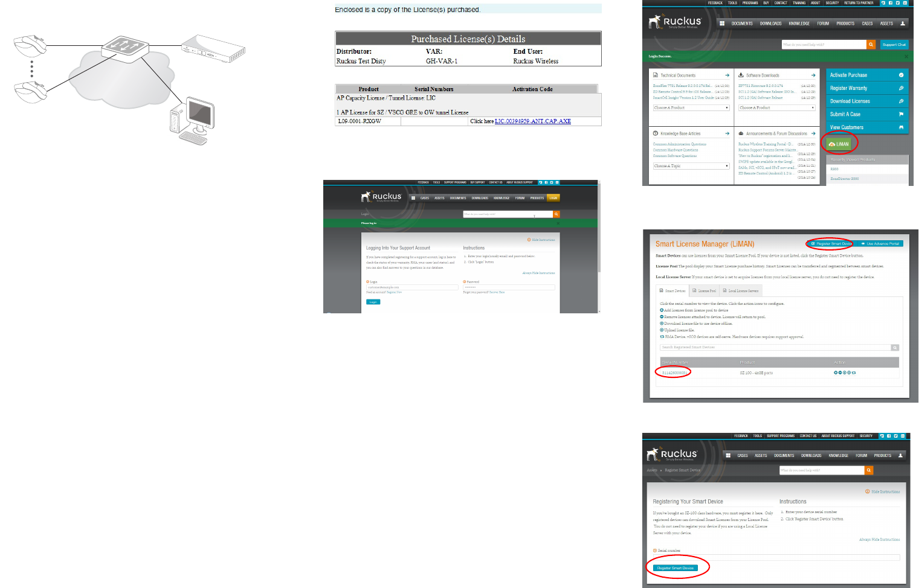Switch to the Smart Devices tab in LiMAN
This screenshot has width=919, height=588.
pyautogui.click(x=672, y=291)
